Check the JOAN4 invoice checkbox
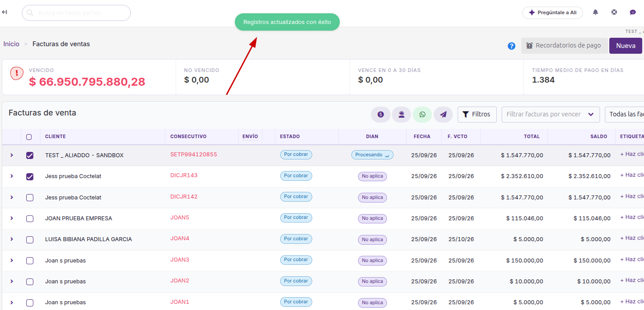 coord(30,239)
